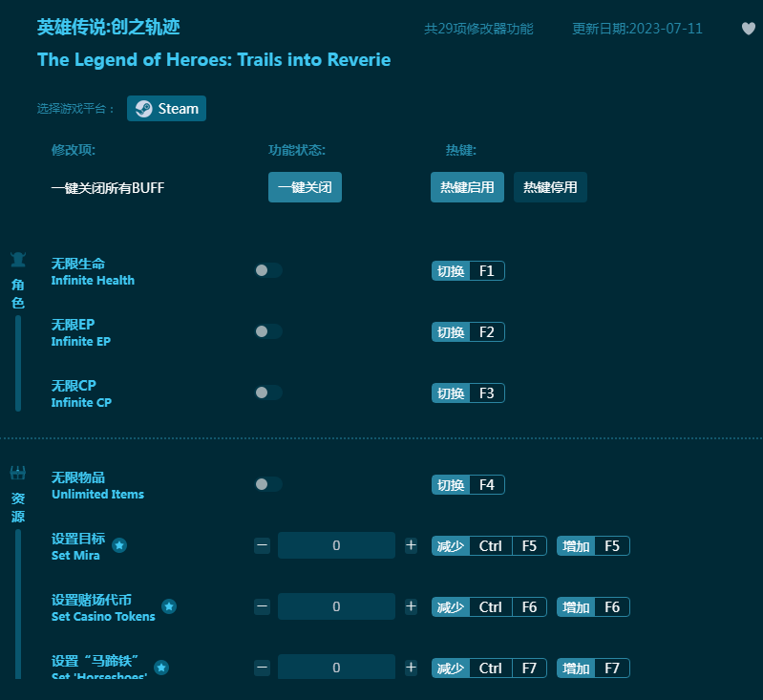Screen dimensions: 763x700
Task: Click the 资源 resources category icon
Action: (18, 473)
